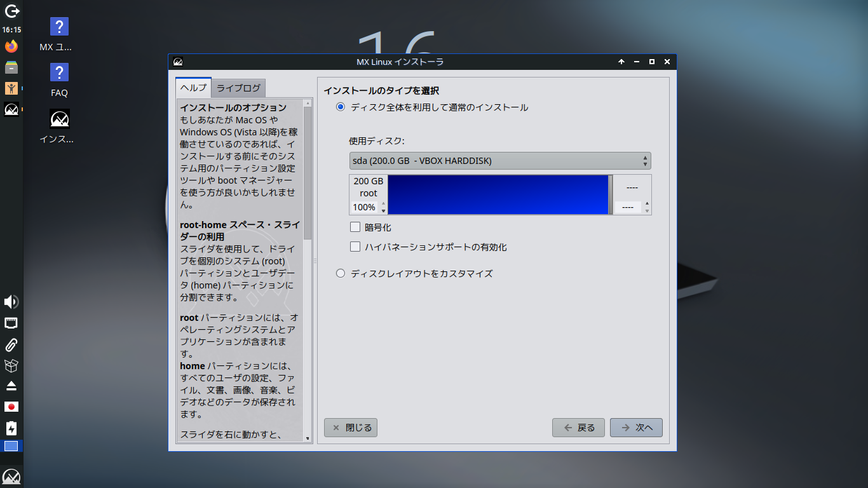
Task: Click the installer window's title bar icon
Action: coord(177,62)
